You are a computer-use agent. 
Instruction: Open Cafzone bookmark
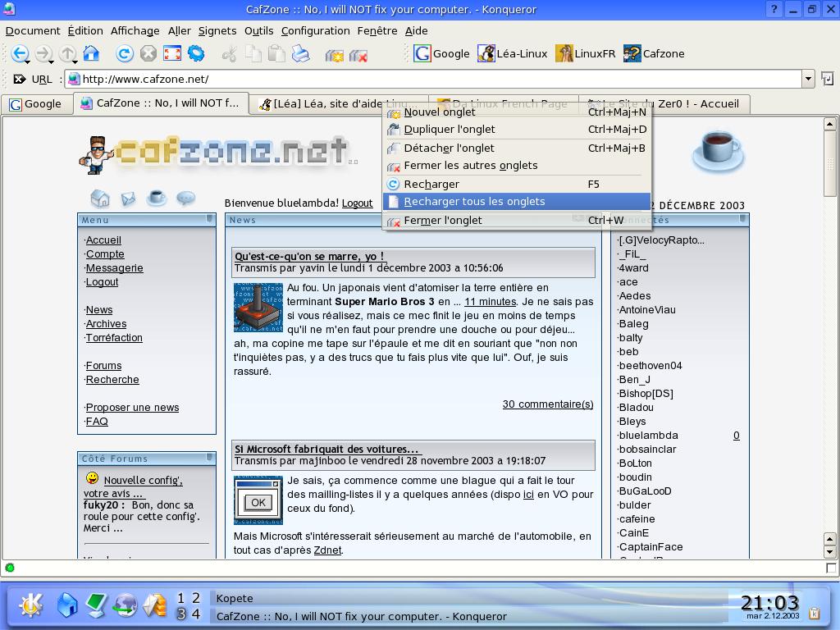[654, 53]
